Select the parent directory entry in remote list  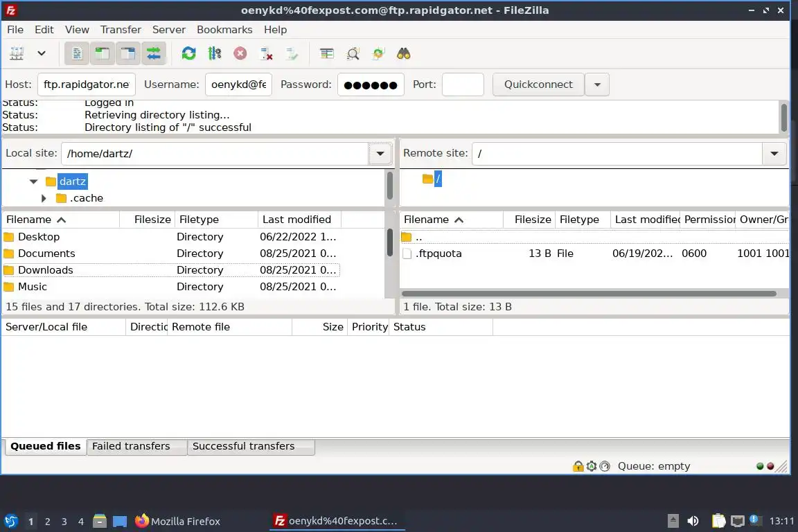point(594,237)
